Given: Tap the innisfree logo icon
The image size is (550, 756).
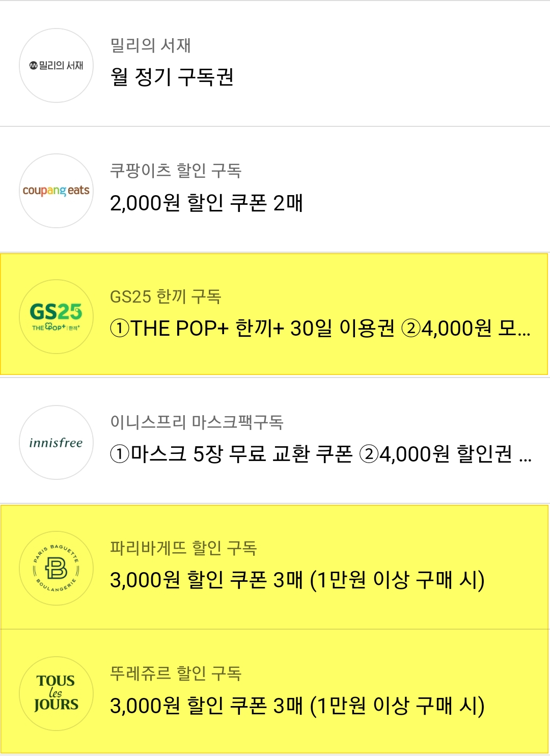Looking at the screenshot, I should [56, 442].
